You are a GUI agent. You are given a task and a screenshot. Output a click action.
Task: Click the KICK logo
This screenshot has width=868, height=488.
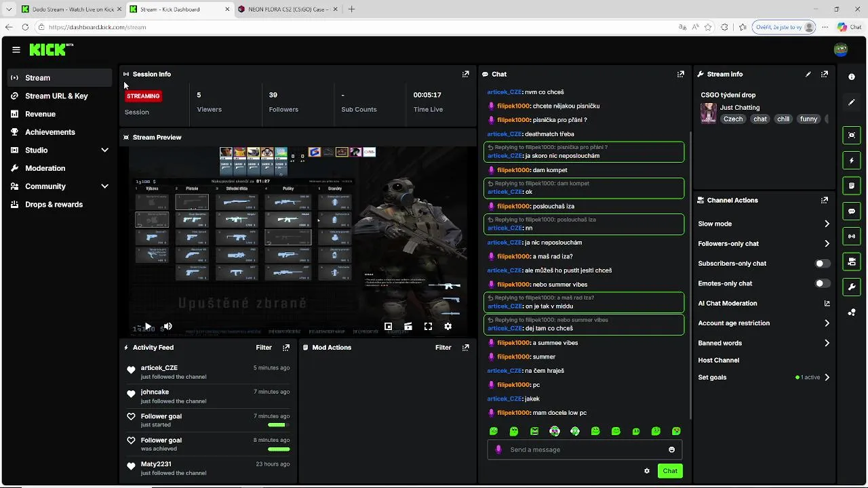(x=50, y=49)
